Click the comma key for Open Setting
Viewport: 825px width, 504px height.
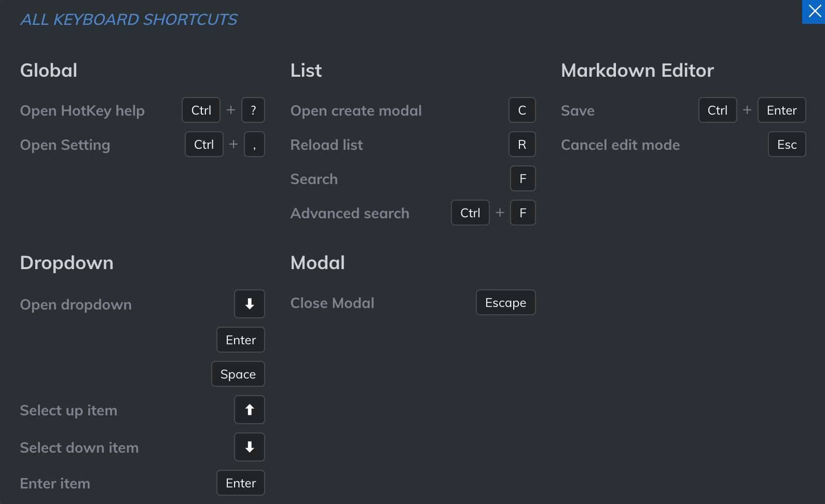(x=254, y=144)
